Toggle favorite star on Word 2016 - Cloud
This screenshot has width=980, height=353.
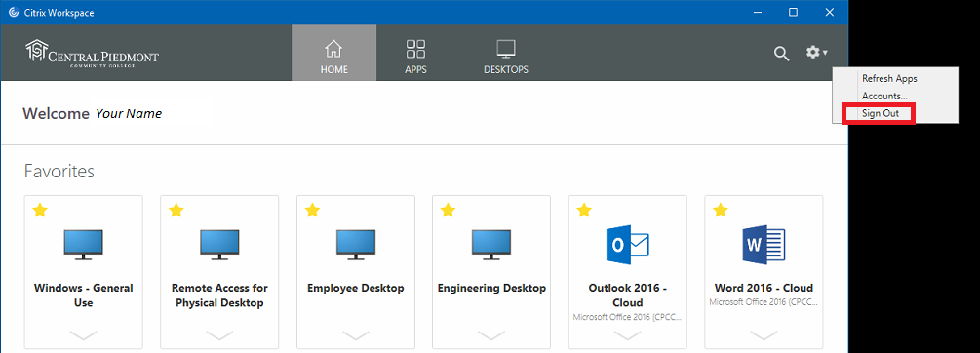(x=721, y=211)
